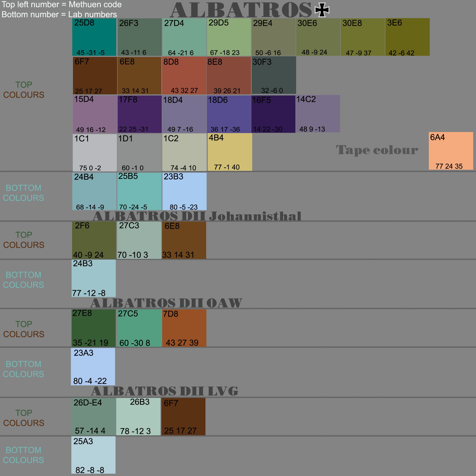
Task: Click the 'ALBATROS DII LVG' heading
Action: point(165,391)
